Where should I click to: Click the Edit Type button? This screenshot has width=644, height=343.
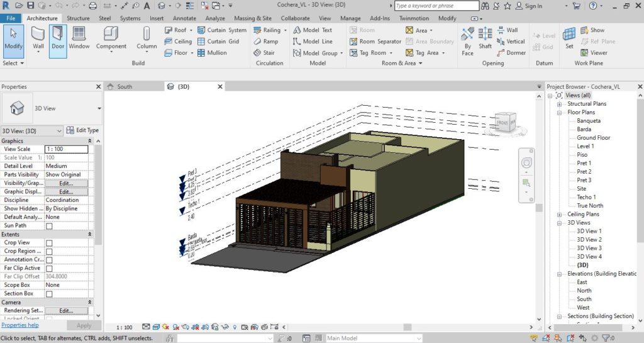(83, 130)
